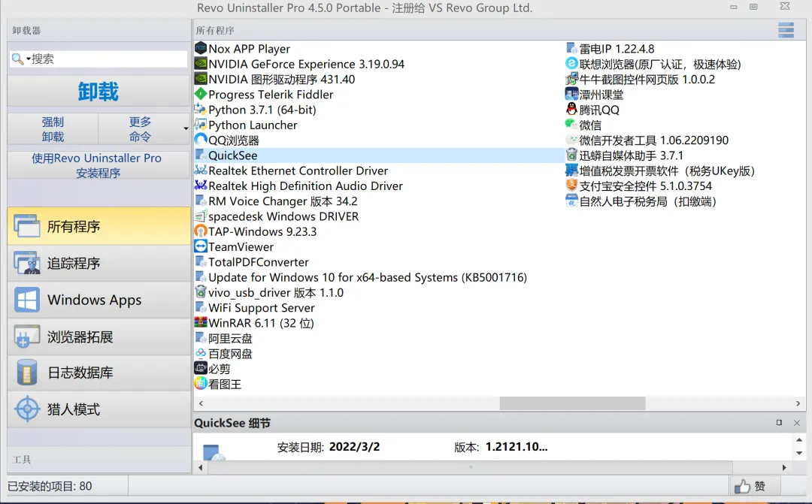Select the 增值税发票开票软件 icon
The height and width of the screenshot is (504, 812).
click(571, 171)
